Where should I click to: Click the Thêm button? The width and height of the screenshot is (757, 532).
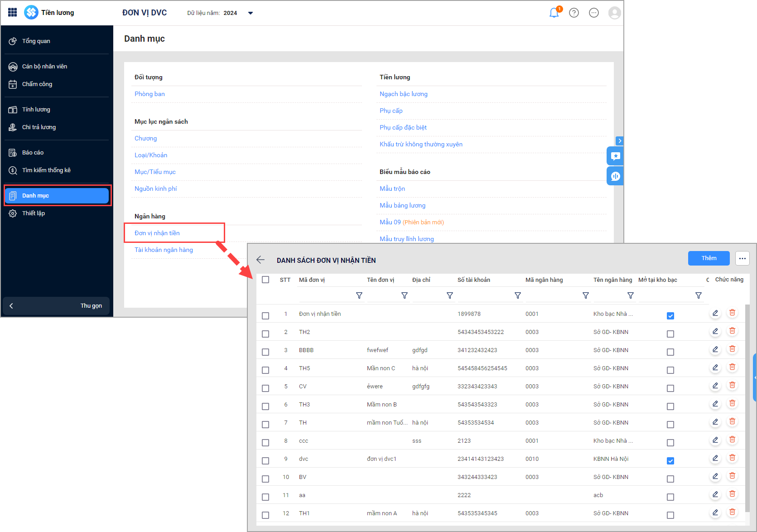[x=709, y=258]
